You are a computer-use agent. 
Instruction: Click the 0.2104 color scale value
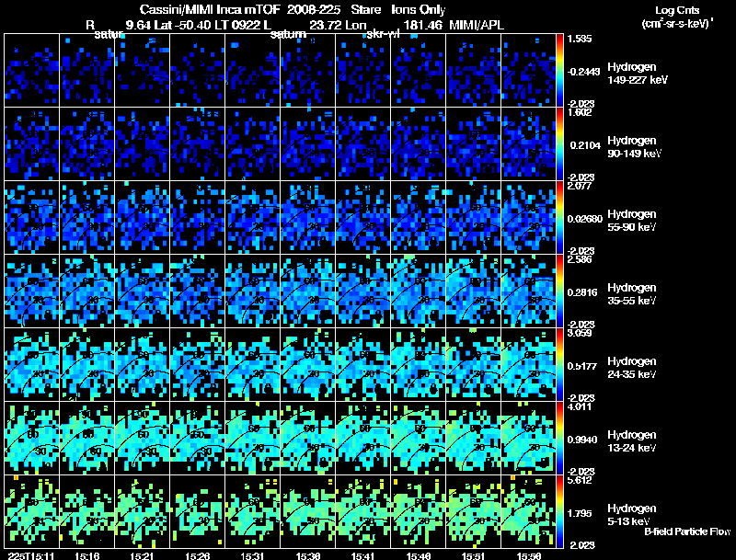coord(585,145)
